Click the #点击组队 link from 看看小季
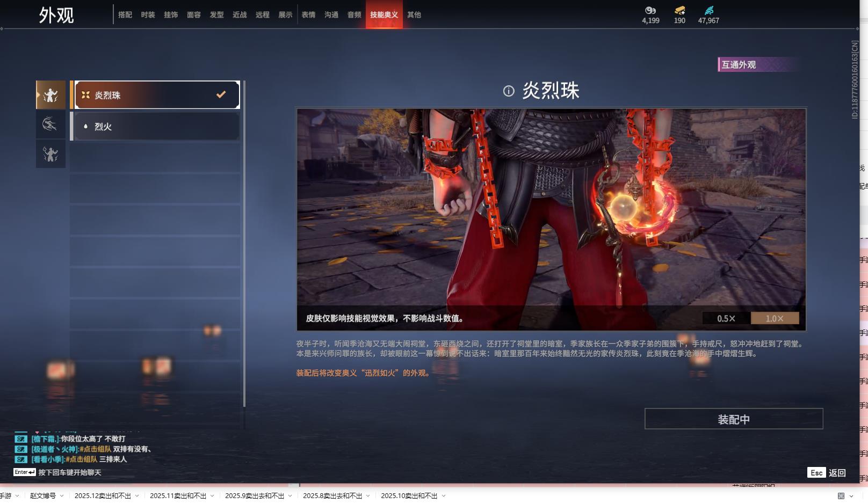Viewport: 868px width, 504px height. click(82, 459)
